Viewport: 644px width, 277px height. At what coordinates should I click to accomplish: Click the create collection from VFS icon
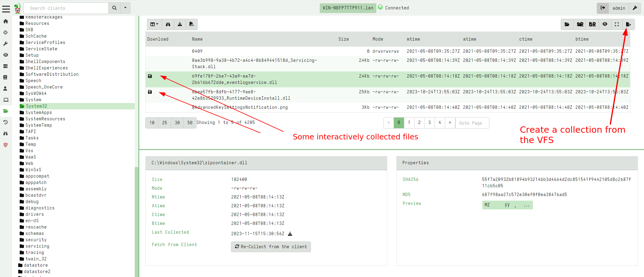[x=628, y=25]
